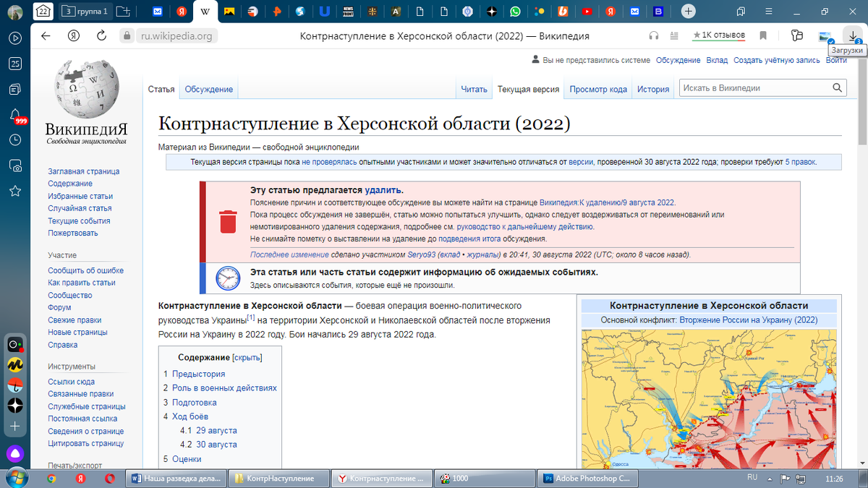The image size is (868, 488).
Task: Open the История tab
Action: click(653, 90)
